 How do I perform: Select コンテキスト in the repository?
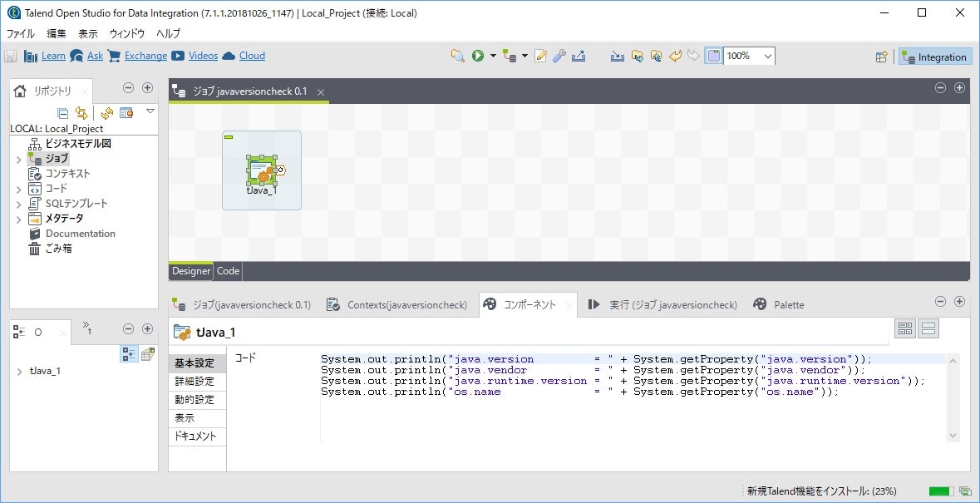67,174
